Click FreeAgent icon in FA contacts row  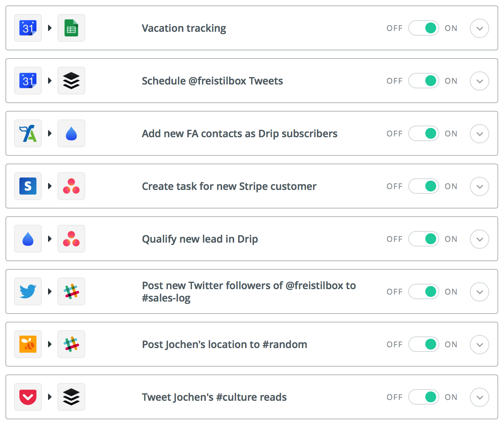pyautogui.click(x=28, y=133)
